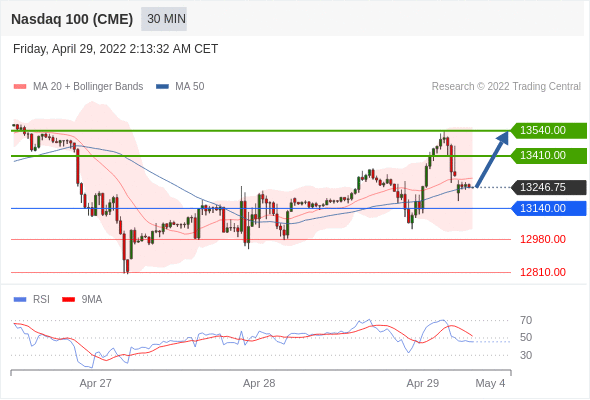Click the 13540.00 resistance price tag
The image size is (590, 400).
(549, 131)
